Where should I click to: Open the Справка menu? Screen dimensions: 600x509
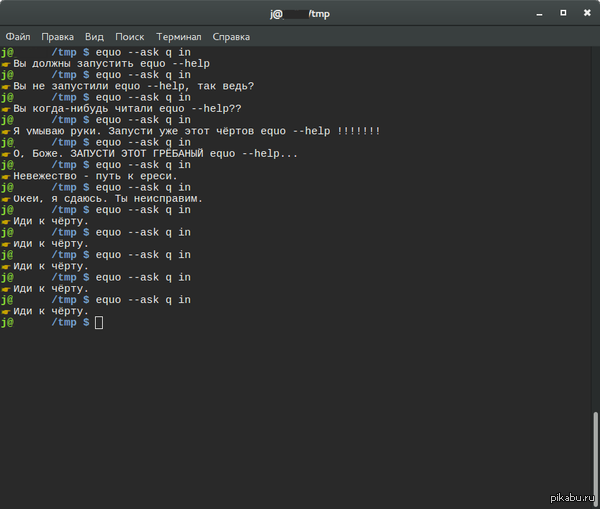[x=231, y=36]
